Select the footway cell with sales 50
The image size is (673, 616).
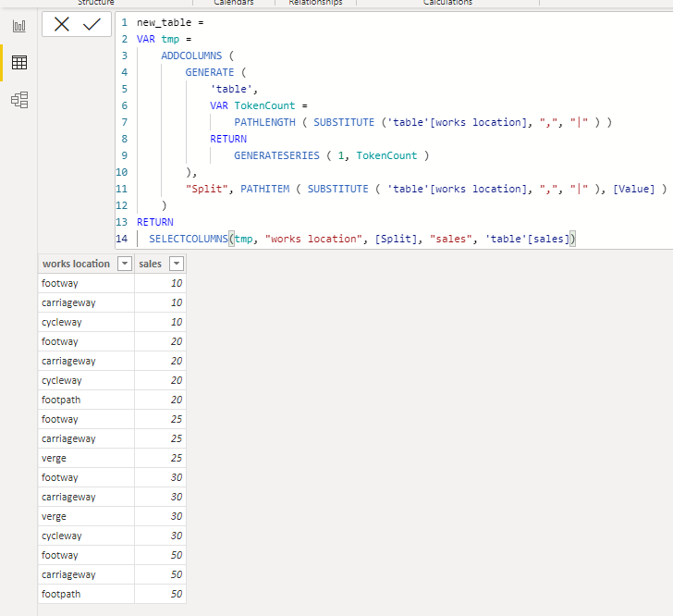86,555
